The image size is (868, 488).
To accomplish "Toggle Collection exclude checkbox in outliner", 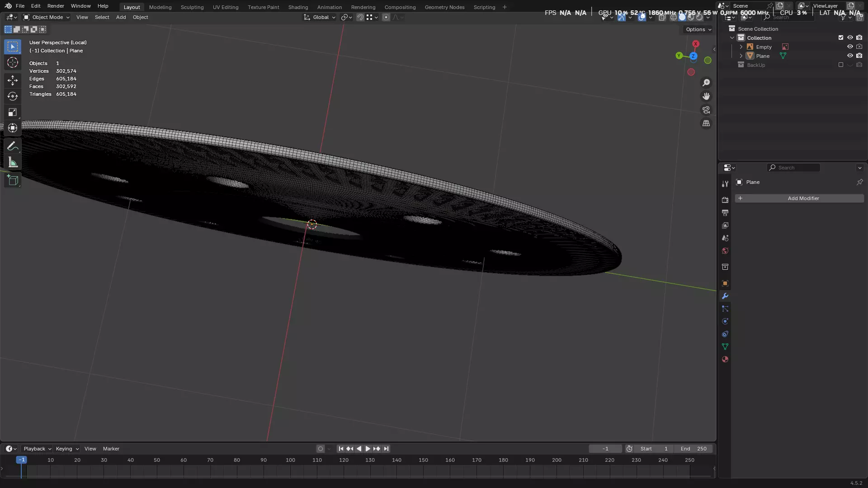I will click(x=841, y=38).
